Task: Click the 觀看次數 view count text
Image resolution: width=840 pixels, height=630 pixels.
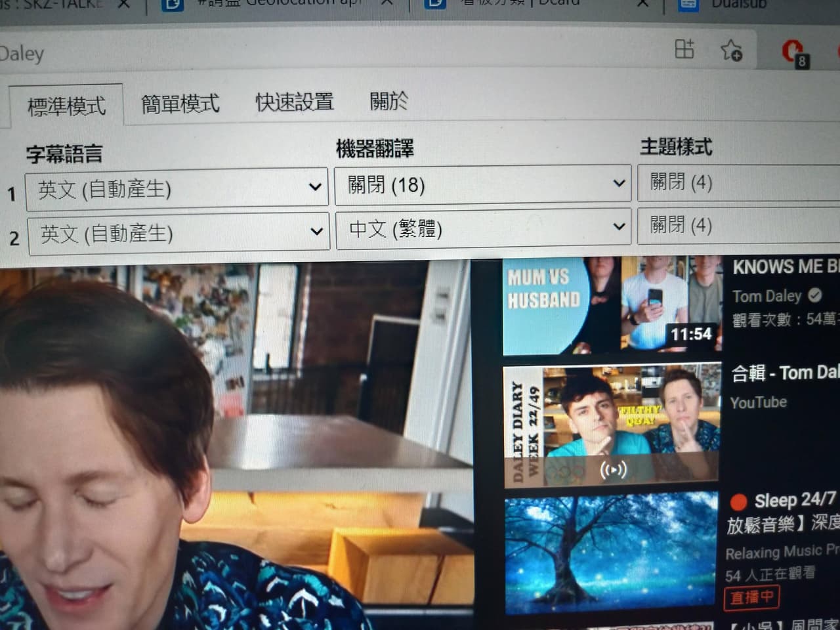Action: pyautogui.click(x=786, y=319)
